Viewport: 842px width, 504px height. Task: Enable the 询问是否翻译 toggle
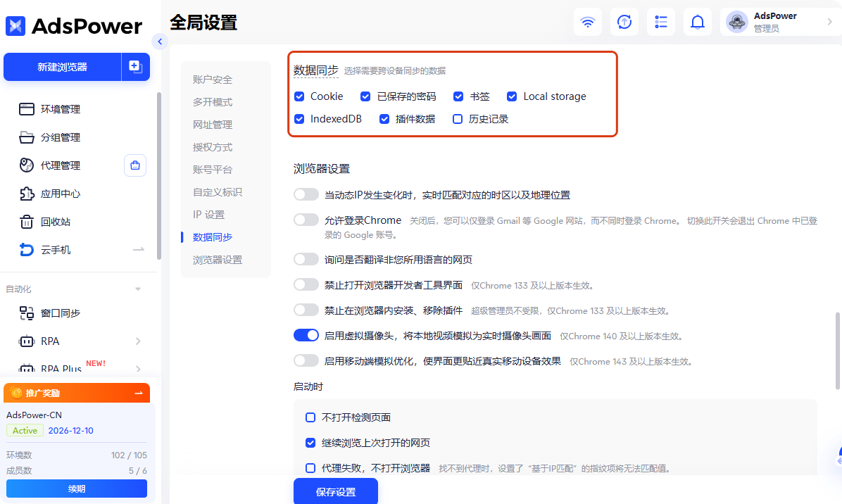click(306, 259)
